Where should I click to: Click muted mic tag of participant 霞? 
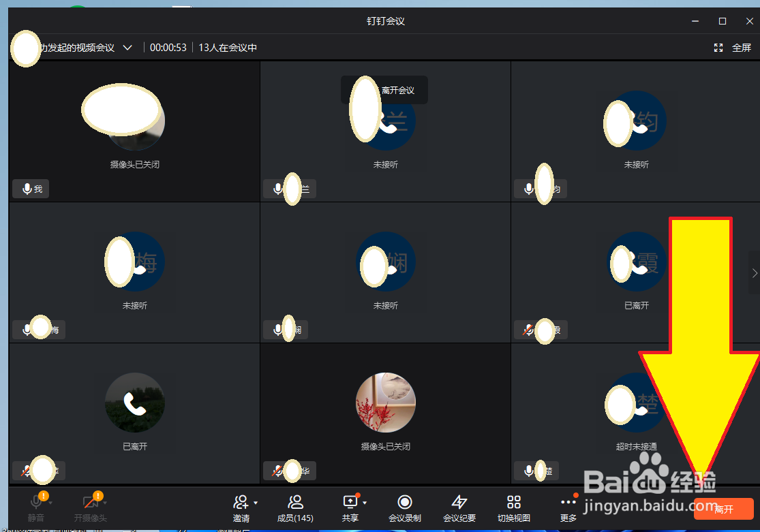[541, 330]
